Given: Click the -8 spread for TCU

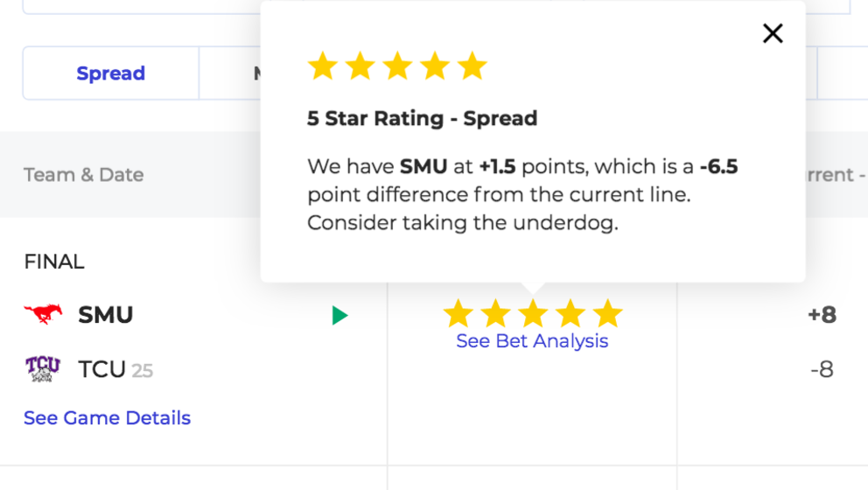Looking at the screenshot, I should tap(822, 369).
